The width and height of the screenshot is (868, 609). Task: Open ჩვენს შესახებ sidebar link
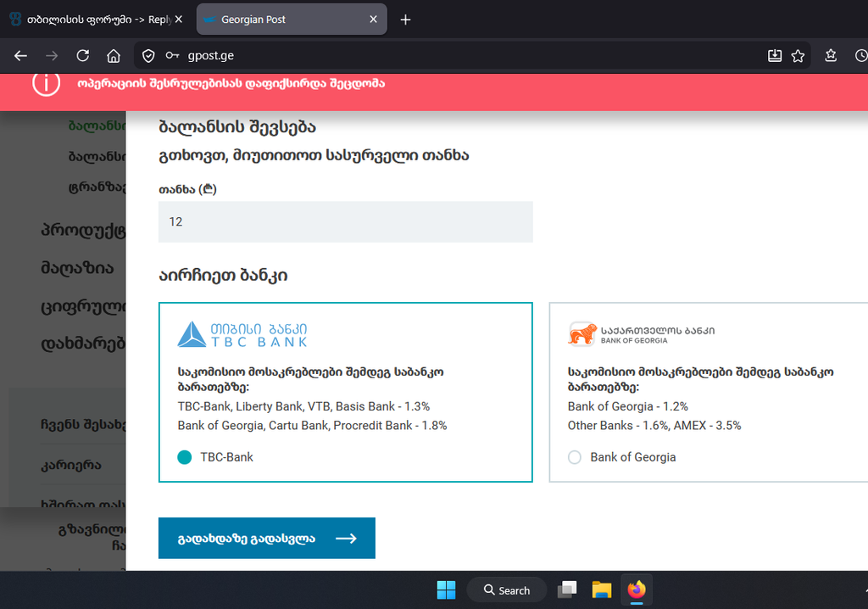[x=84, y=425]
